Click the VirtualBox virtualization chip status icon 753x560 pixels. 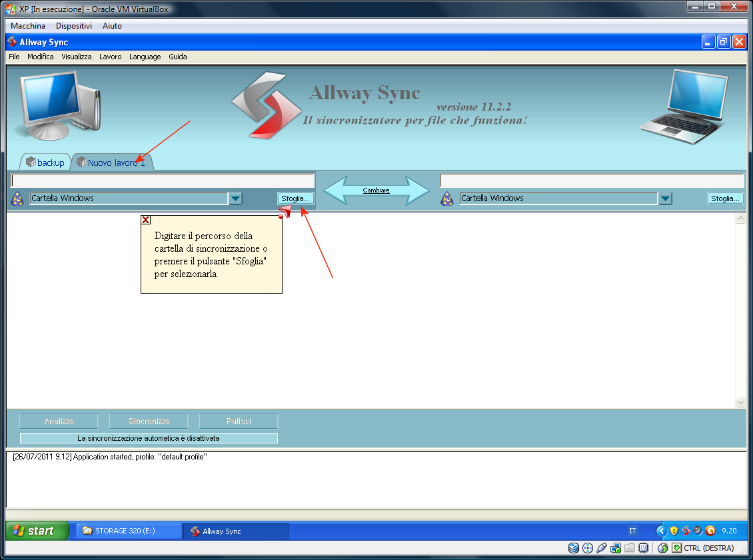pos(644,548)
